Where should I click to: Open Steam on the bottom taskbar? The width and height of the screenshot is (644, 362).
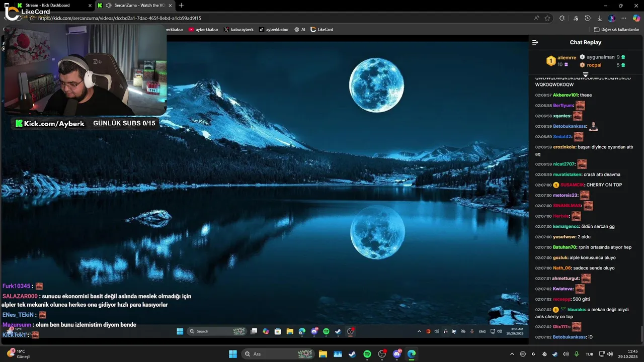click(x=352, y=354)
